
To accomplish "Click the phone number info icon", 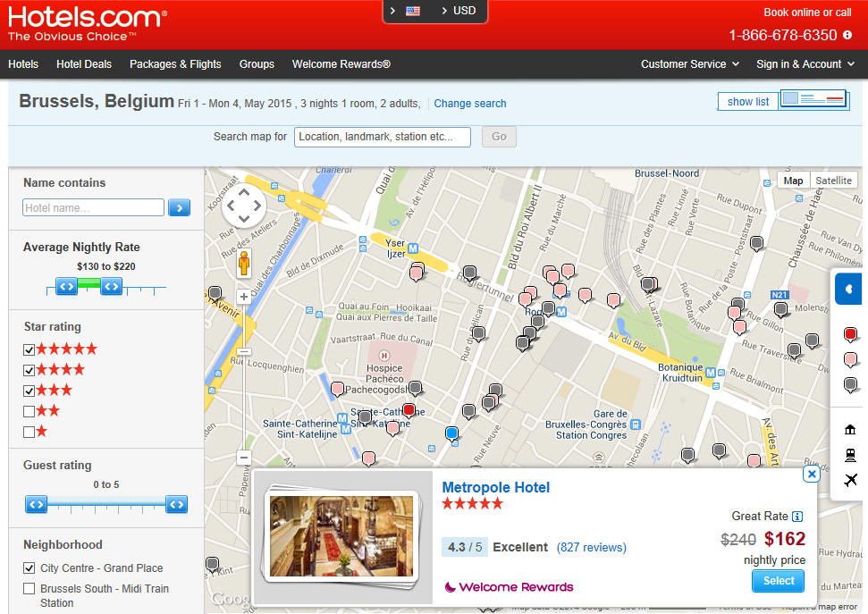I will (x=847, y=35).
